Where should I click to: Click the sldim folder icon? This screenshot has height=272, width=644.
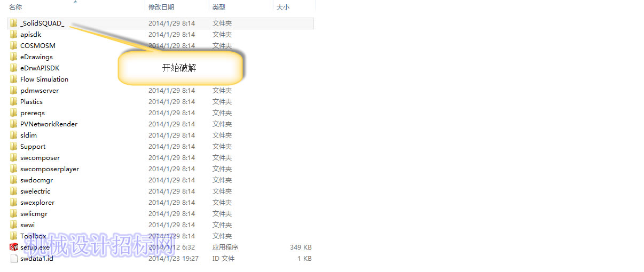[14, 135]
